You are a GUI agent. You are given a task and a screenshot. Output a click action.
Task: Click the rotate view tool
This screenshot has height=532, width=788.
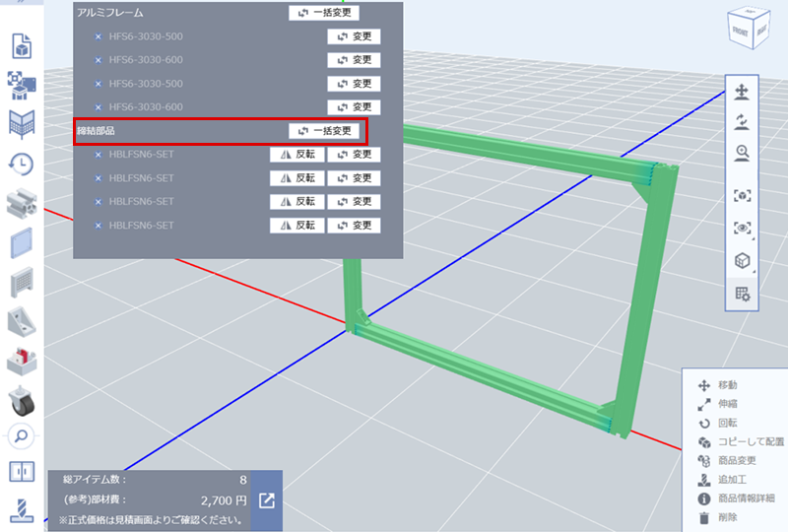pyautogui.click(x=742, y=122)
